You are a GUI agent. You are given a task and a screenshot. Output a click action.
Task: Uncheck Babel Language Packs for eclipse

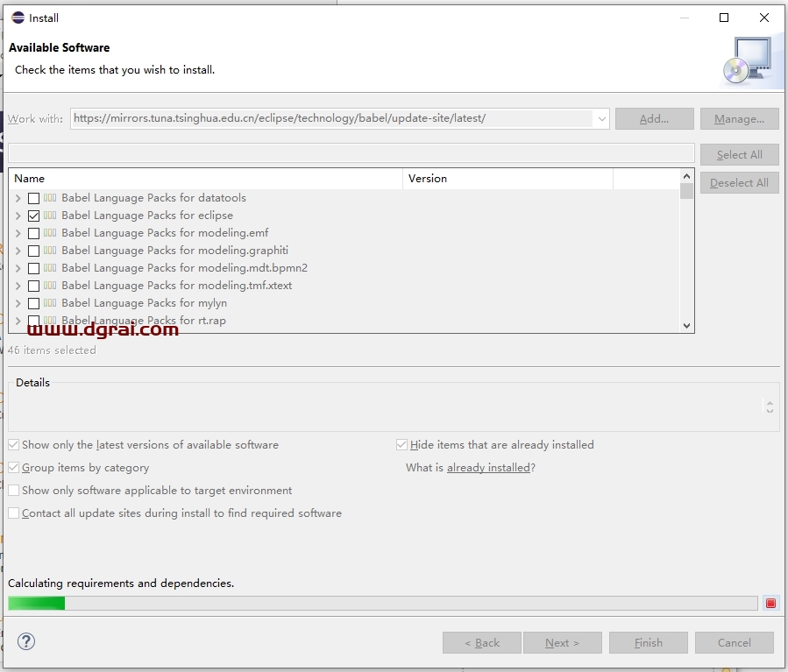[33, 216]
